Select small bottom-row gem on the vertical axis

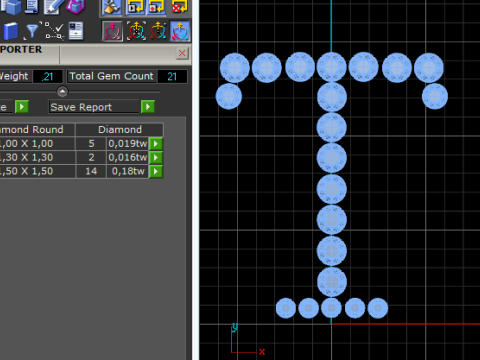pos(331,308)
